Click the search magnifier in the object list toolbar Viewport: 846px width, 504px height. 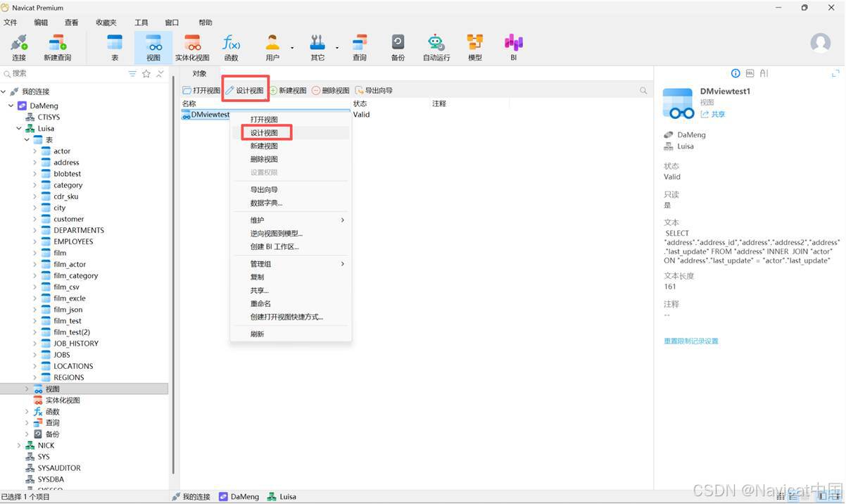point(643,91)
